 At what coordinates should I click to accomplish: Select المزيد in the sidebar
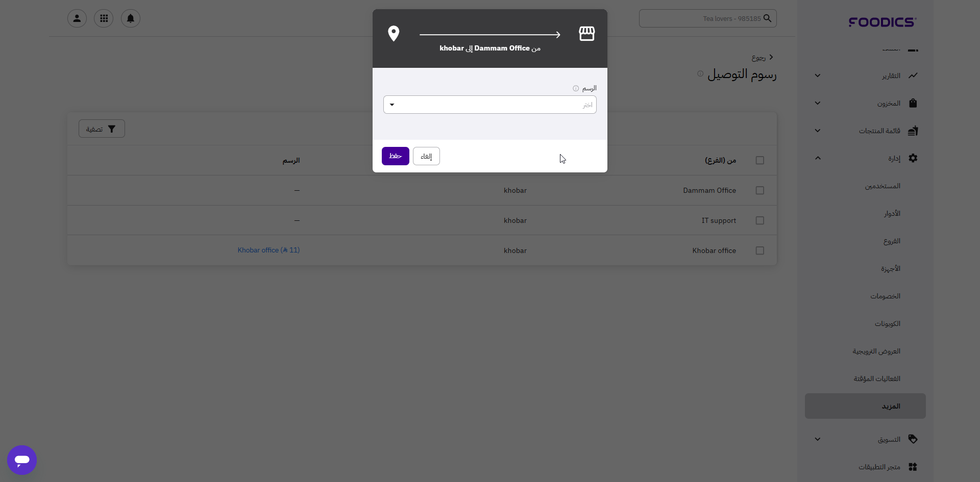point(865,406)
